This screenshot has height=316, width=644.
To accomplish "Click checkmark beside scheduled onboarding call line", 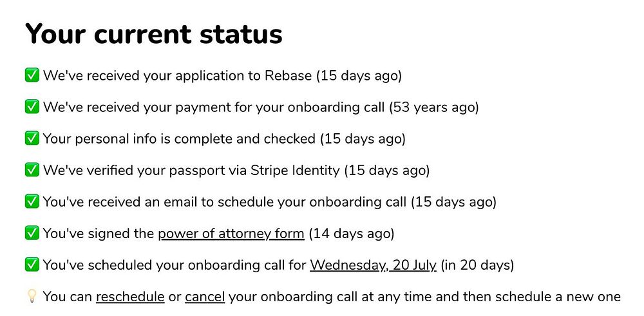I will point(32,265).
